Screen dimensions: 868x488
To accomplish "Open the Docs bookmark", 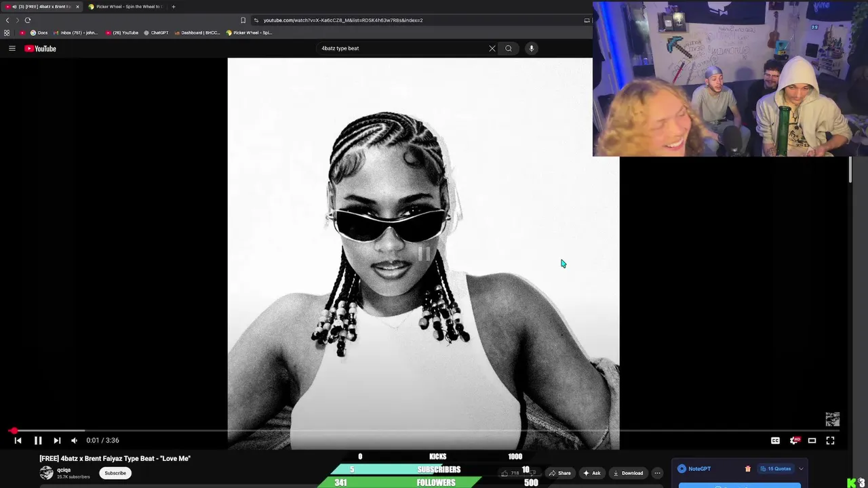I will (x=39, y=33).
